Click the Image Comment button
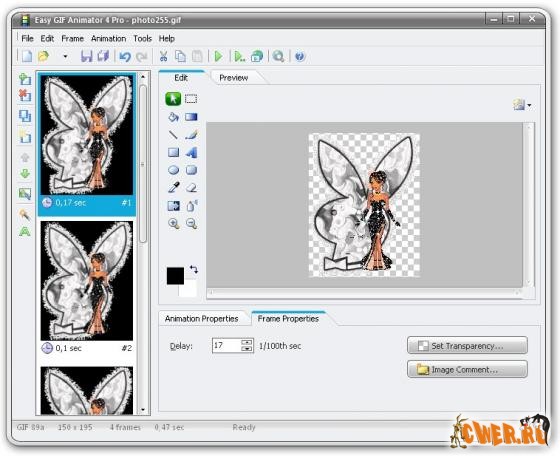The width and height of the screenshot is (560, 456). [x=467, y=369]
